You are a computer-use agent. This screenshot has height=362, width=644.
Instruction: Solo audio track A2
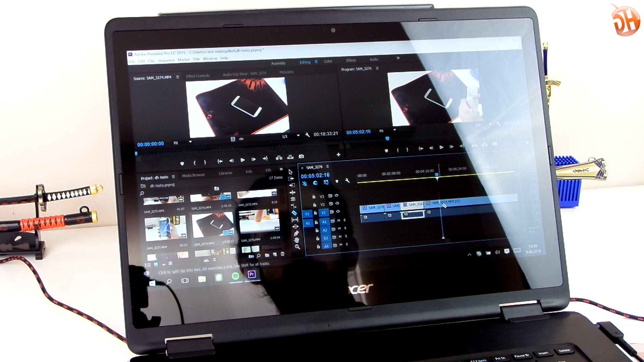[x=345, y=228]
